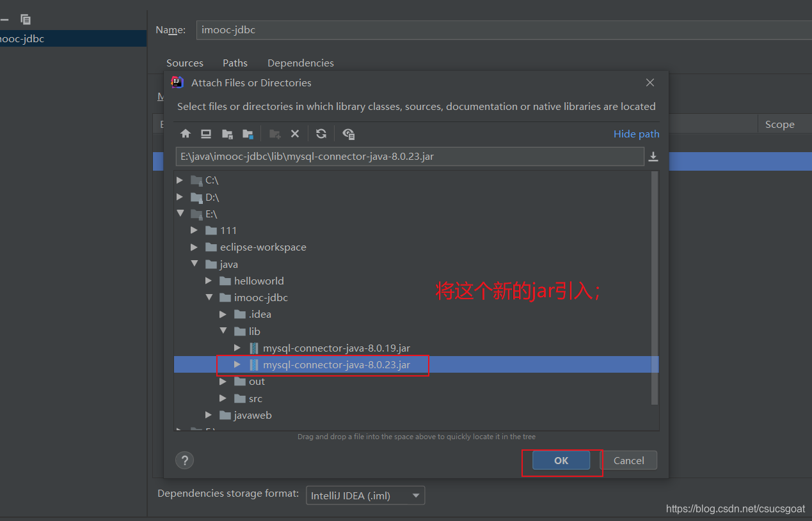Collapse the lib folder
Viewport: 812px width, 521px height.
223,330
